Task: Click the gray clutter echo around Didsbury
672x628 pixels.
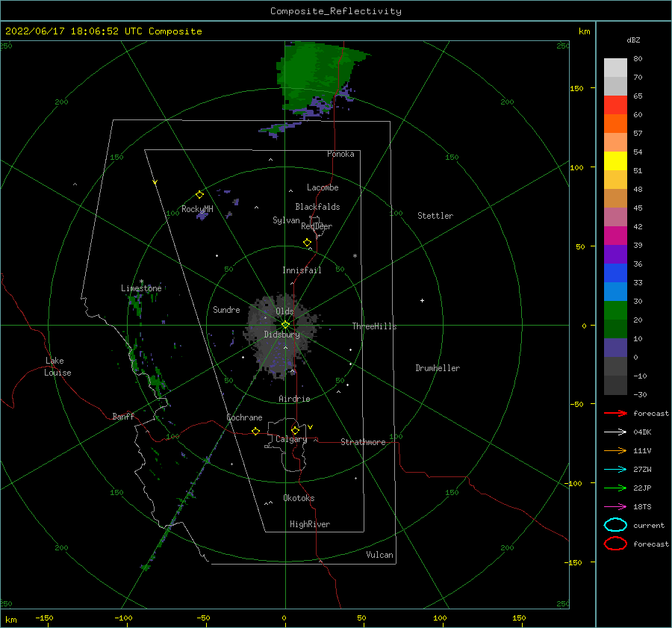Action: coord(281,337)
